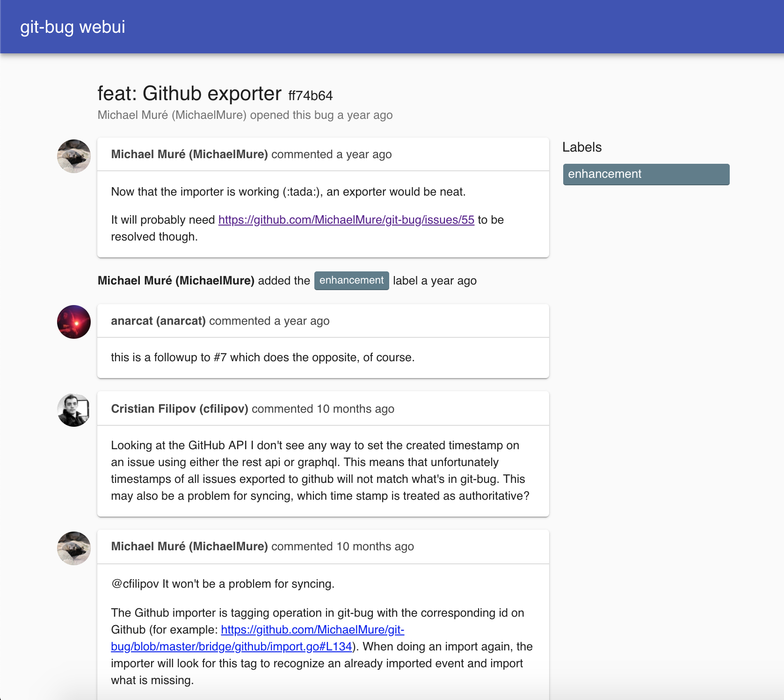Open the git-bug issues/55 link
This screenshot has width=784, height=700.
point(346,220)
